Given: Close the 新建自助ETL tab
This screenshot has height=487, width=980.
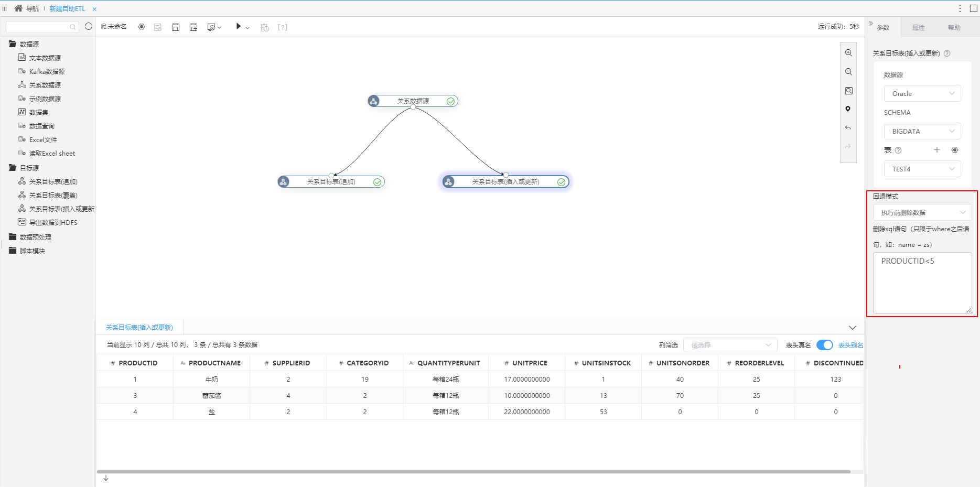Looking at the screenshot, I should pos(94,9).
